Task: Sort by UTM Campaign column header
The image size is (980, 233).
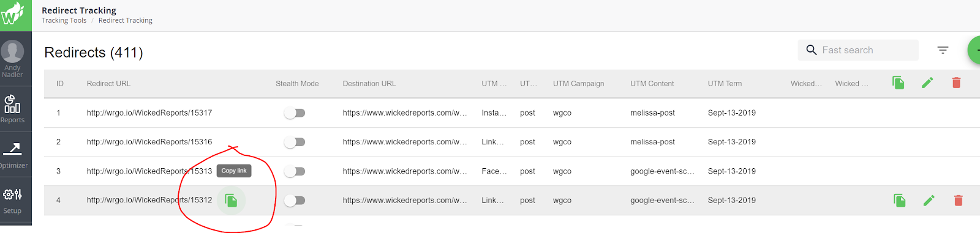Action: (578, 84)
